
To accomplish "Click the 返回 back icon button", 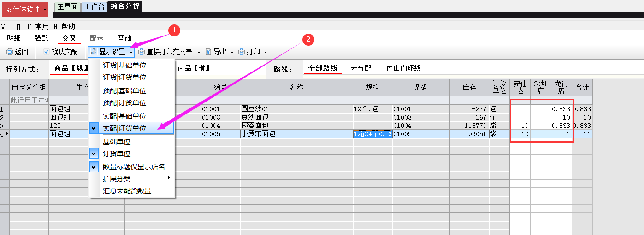I will (9, 52).
